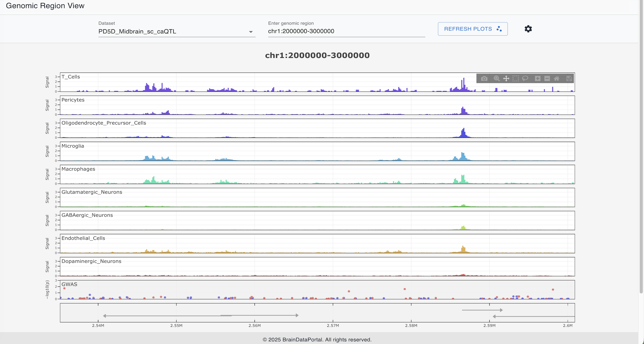Click the Zoom in plus icon
The image size is (644, 344).
click(x=538, y=79)
